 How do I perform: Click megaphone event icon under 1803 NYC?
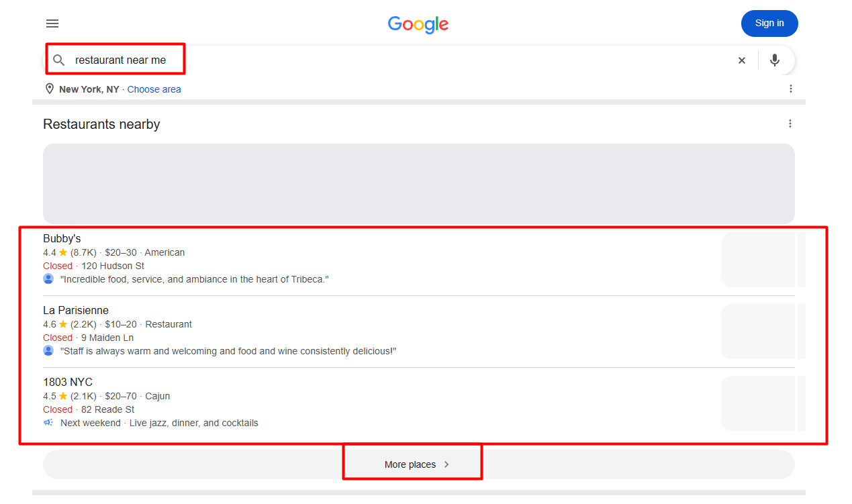pyautogui.click(x=48, y=423)
